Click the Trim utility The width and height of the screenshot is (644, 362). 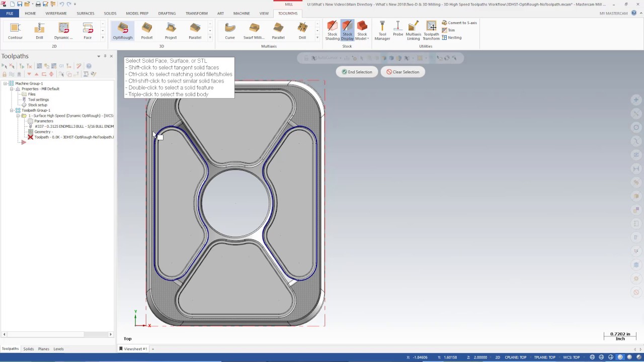448,30
